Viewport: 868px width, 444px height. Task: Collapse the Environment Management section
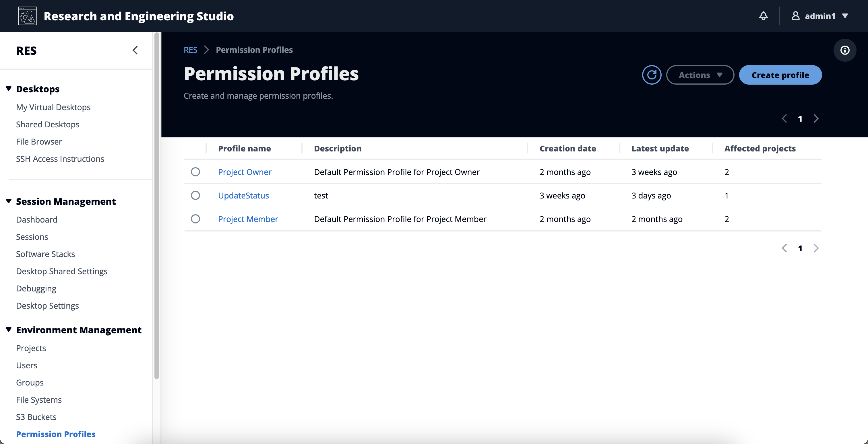click(x=9, y=330)
